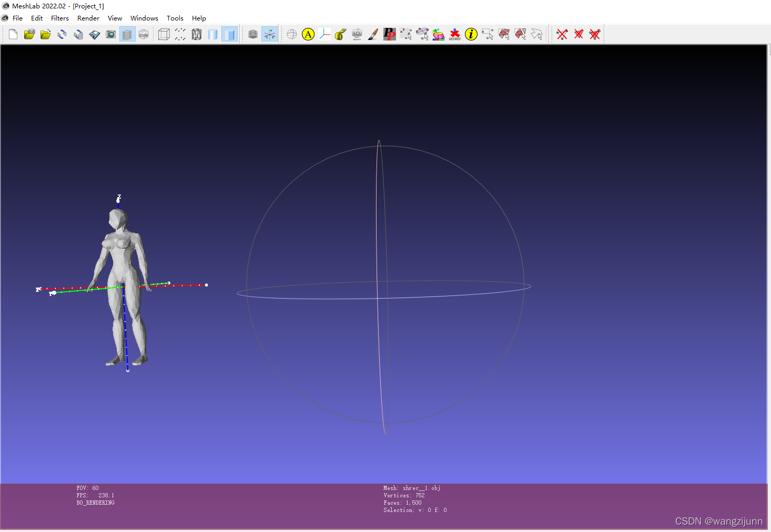Open the Render menu

point(88,18)
